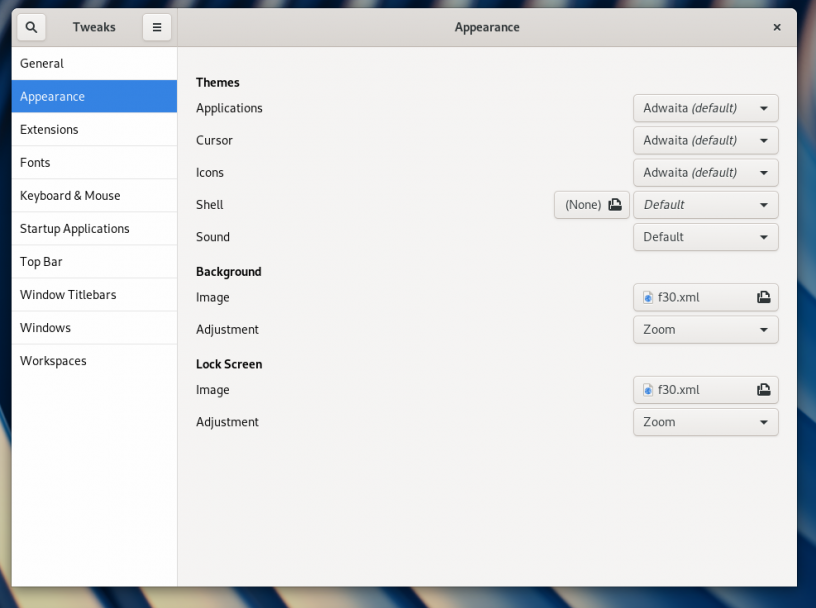This screenshot has height=608, width=816.
Task: Select Extensions in the sidebar
Action: tap(94, 129)
